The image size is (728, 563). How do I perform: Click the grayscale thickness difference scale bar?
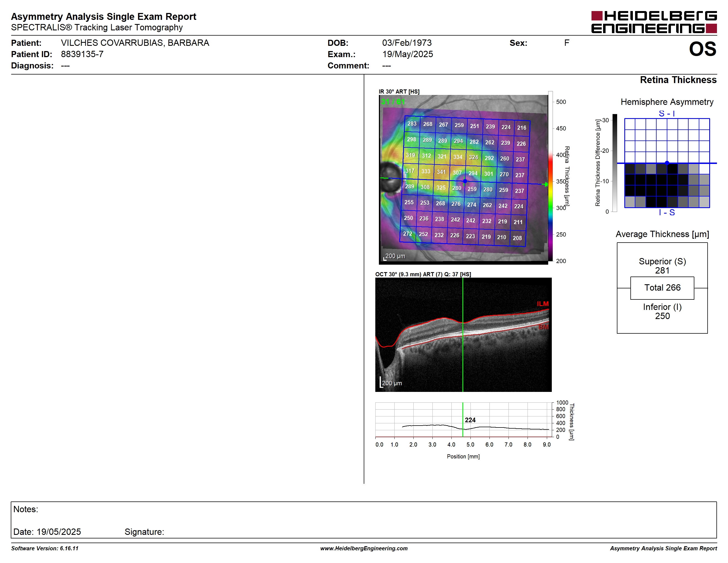coord(615,163)
